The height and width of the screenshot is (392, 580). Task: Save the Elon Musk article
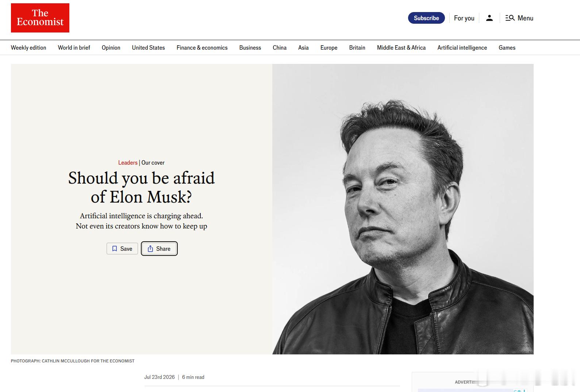[122, 249]
